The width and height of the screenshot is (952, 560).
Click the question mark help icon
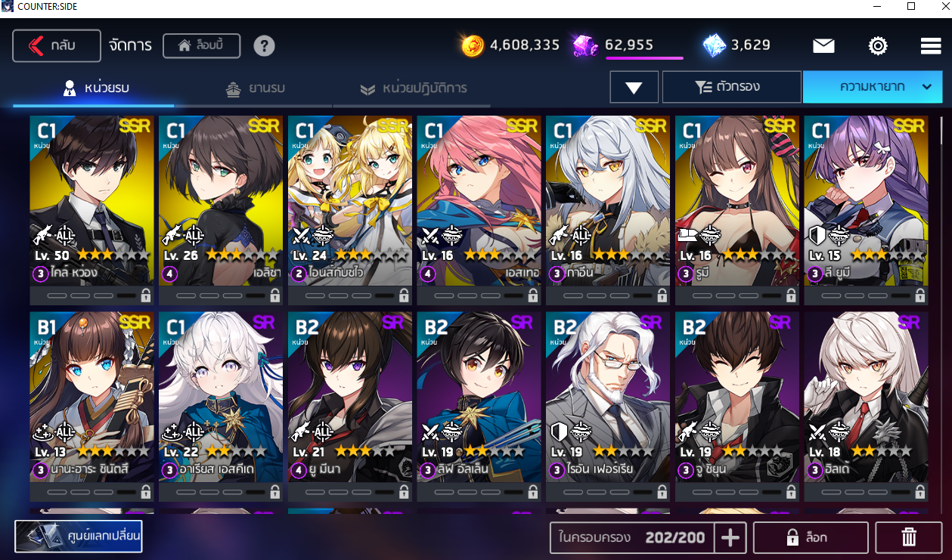point(264,45)
